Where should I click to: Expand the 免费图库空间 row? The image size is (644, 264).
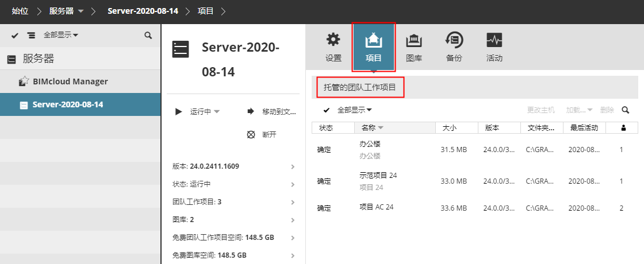[233, 255]
